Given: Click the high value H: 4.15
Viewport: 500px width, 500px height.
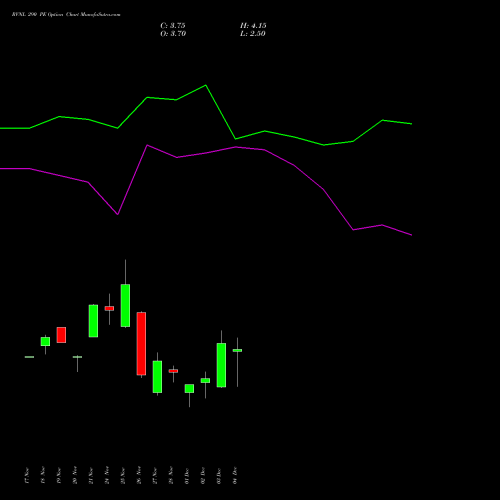Looking at the screenshot, I should [253, 26].
